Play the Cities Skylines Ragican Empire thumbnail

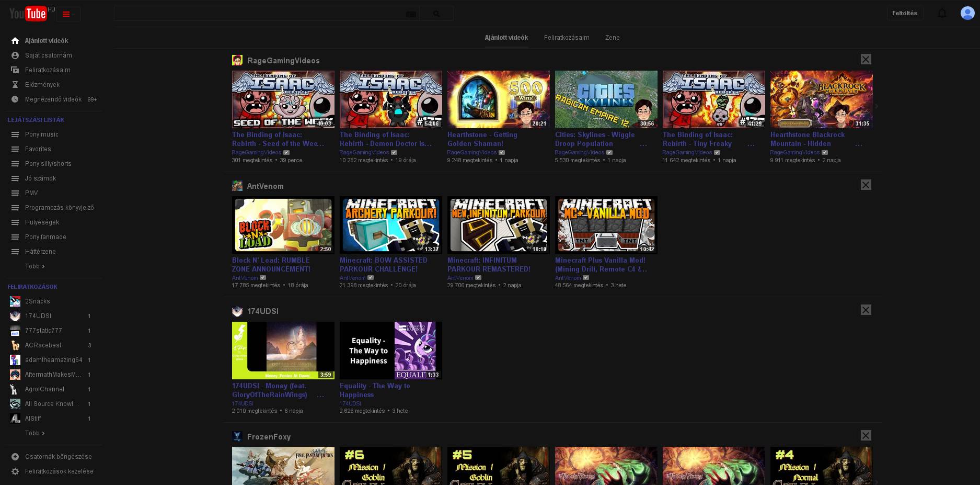pos(606,99)
